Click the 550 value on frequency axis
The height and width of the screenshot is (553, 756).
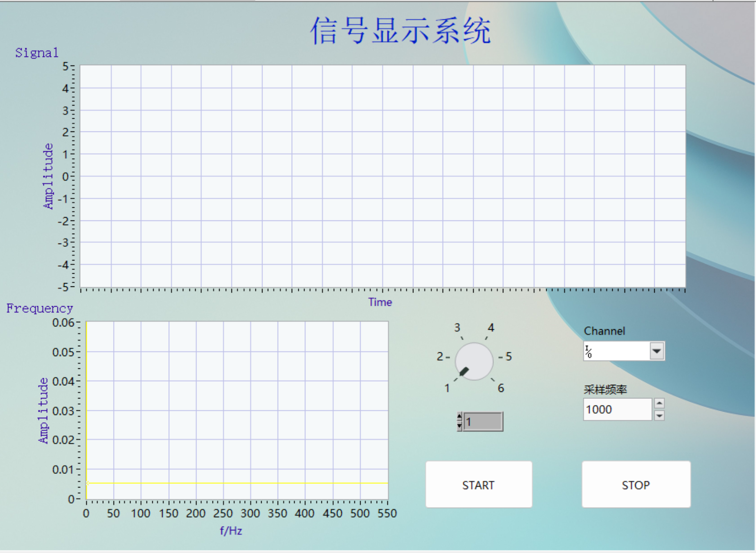387,513
